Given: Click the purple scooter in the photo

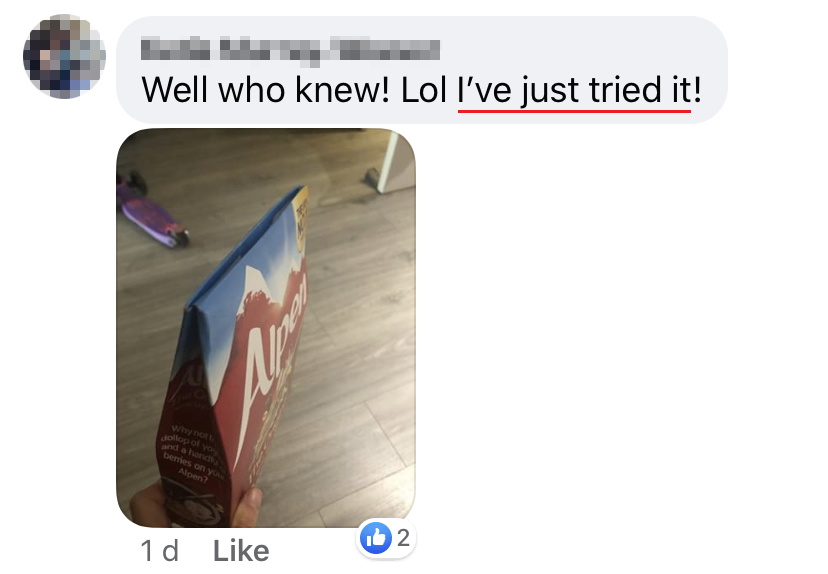Looking at the screenshot, I should [151, 211].
